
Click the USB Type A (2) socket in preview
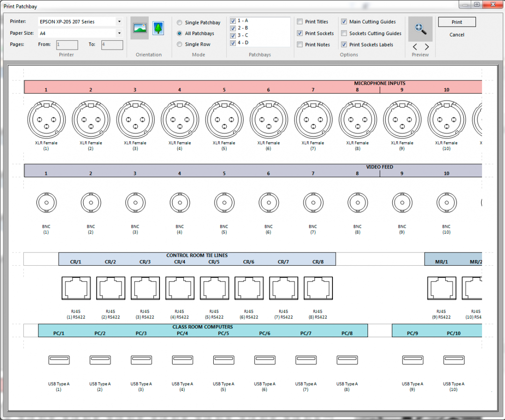(x=100, y=360)
